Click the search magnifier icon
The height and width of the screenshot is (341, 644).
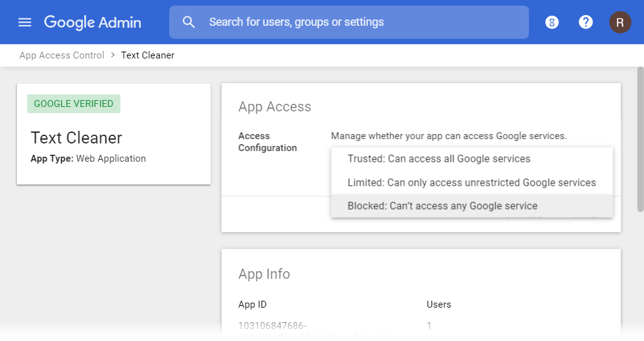[189, 22]
